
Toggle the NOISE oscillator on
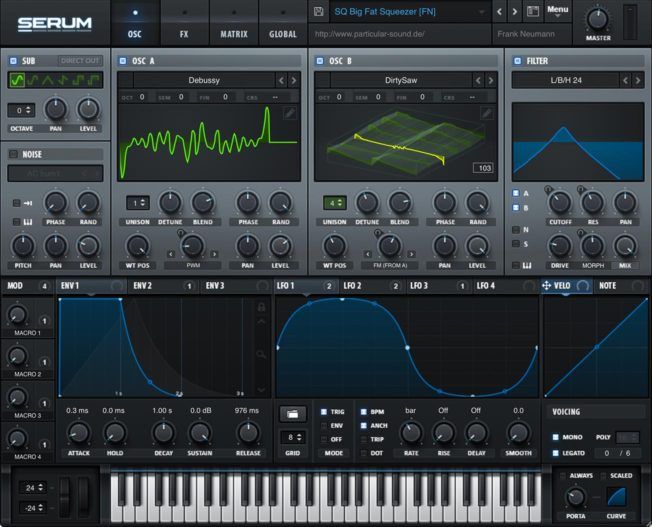coord(13,154)
